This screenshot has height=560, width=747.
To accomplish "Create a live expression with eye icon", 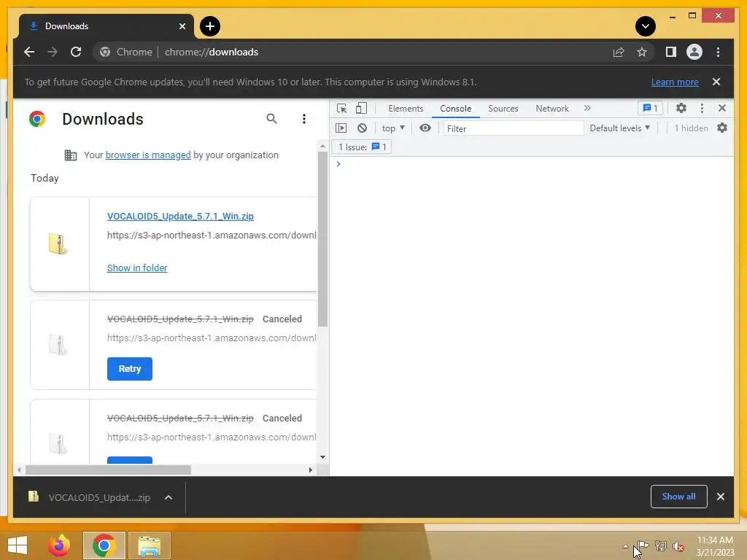I will coord(425,128).
